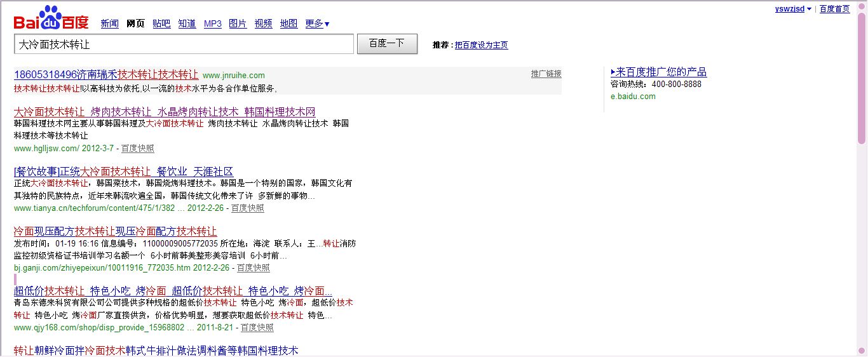868x357 pixels.
Task: Select the MP3 search tab
Action: 212,24
